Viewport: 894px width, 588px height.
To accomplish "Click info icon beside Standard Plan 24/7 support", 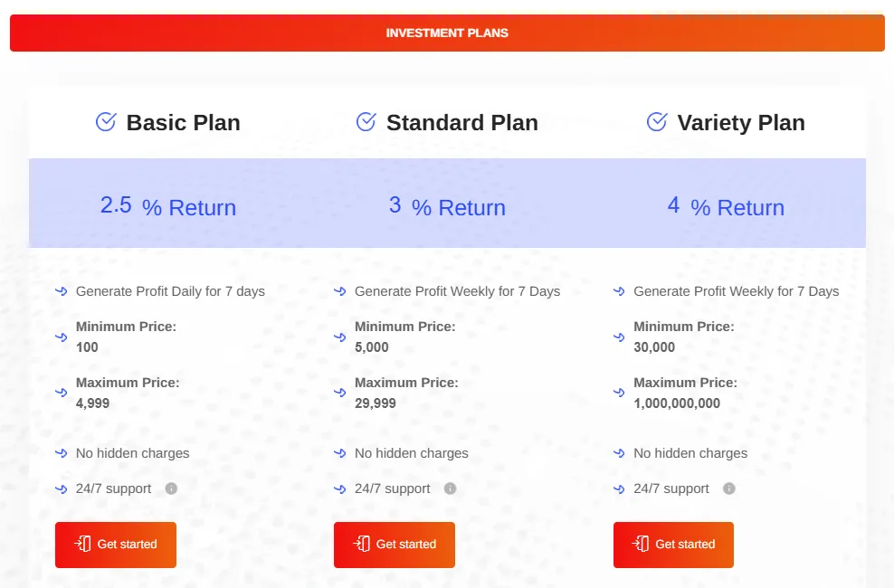I will 450,488.
